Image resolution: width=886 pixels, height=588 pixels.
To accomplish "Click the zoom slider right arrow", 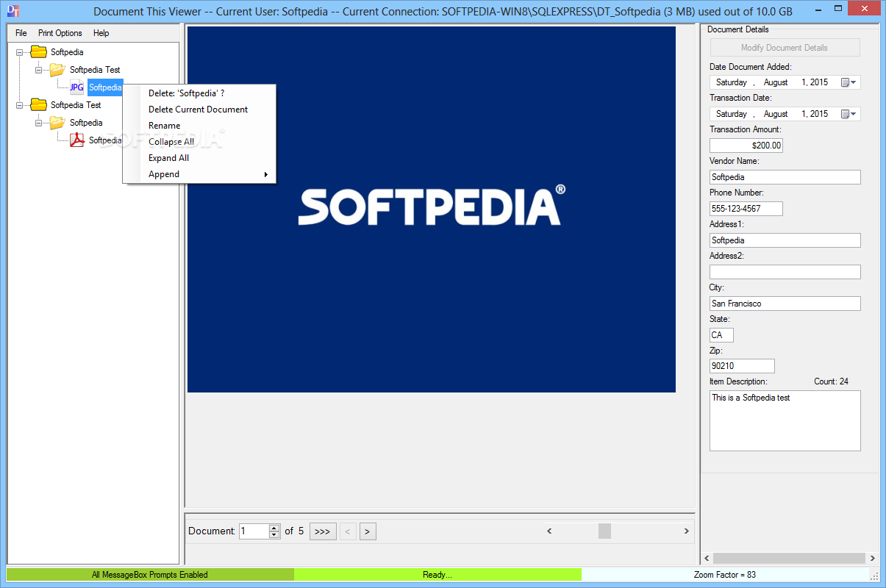I will tap(687, 531).
